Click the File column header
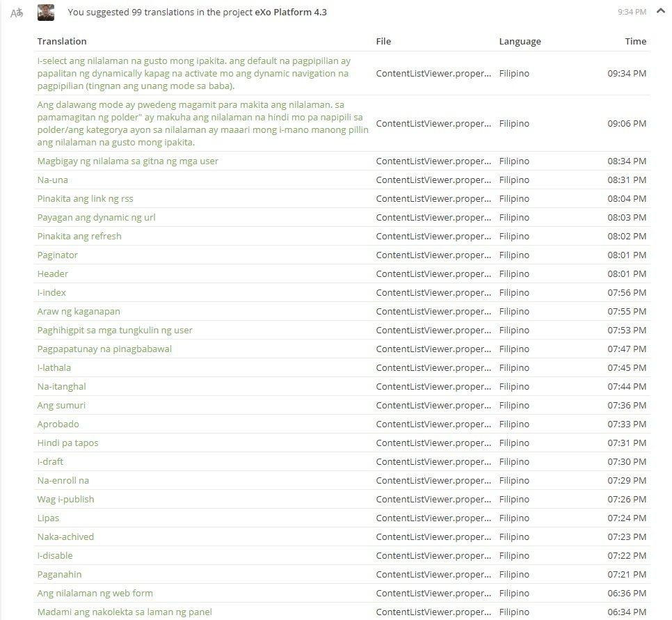The width and height of the screenshot is (672, 620). [383, 41]
